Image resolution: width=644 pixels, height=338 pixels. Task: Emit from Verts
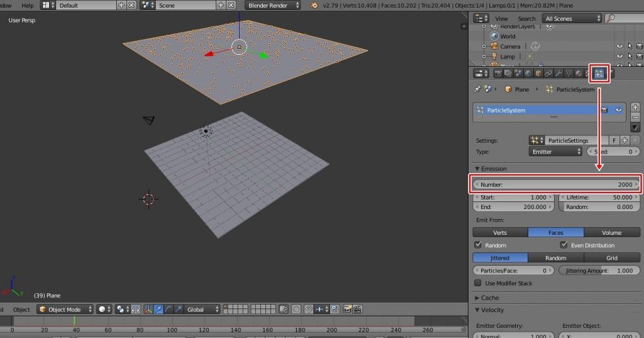pyautogui.click(x=500, y=232)
